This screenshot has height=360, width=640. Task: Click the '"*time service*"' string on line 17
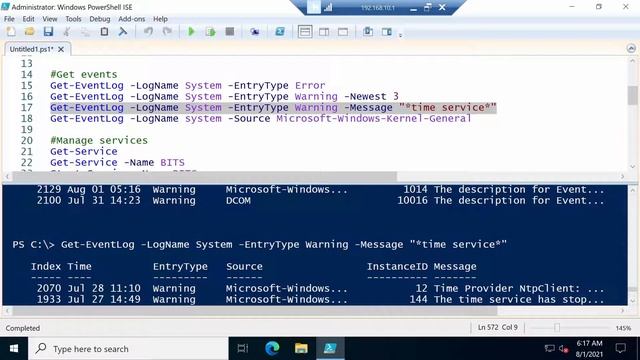[447, 107]
